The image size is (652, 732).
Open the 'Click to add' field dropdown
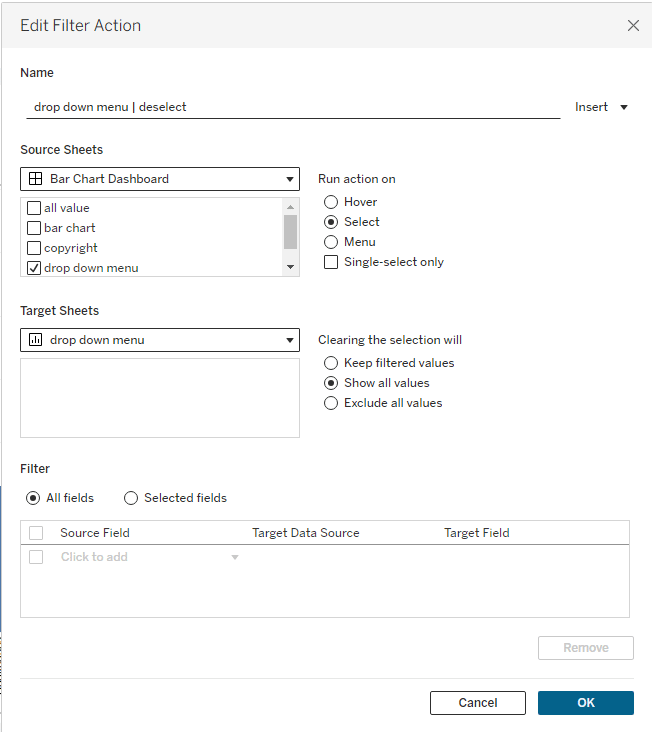tap(235, 557)
